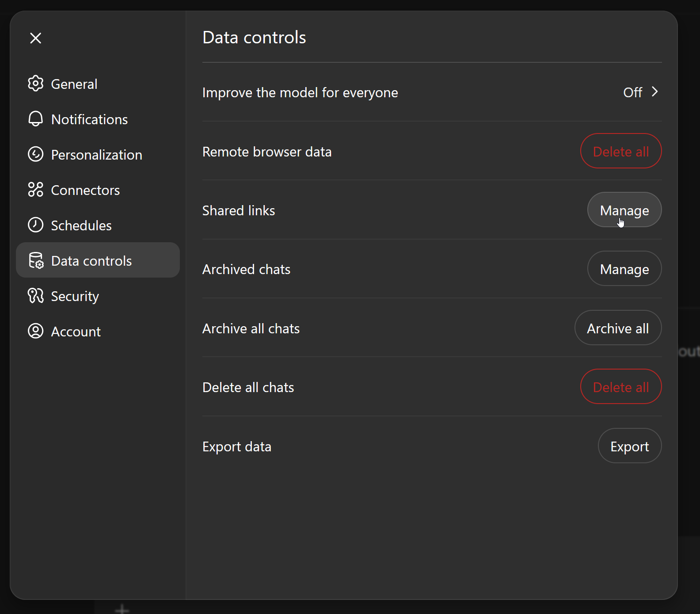Click the Archived chats label
This screenshot has height=614, width=700.
(x=246, y=269)
